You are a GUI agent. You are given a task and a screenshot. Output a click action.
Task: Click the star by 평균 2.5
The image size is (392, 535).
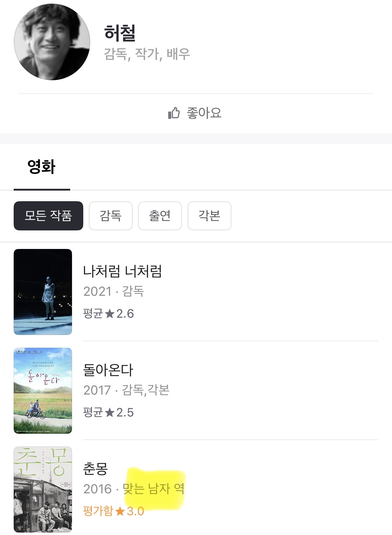(x=109, y=412)
